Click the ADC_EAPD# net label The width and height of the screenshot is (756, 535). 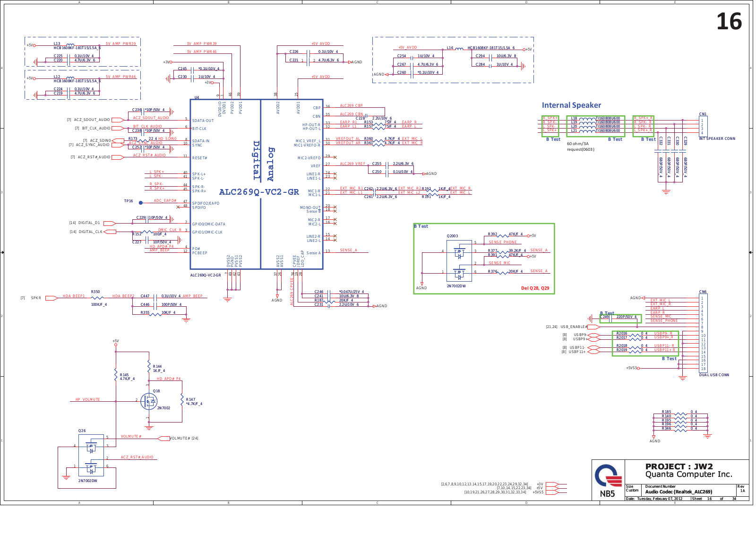[165, 201]
